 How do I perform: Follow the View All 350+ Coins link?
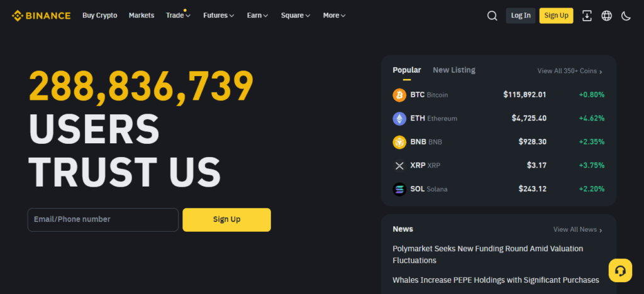pyautogui.click(x=570, y=72)
